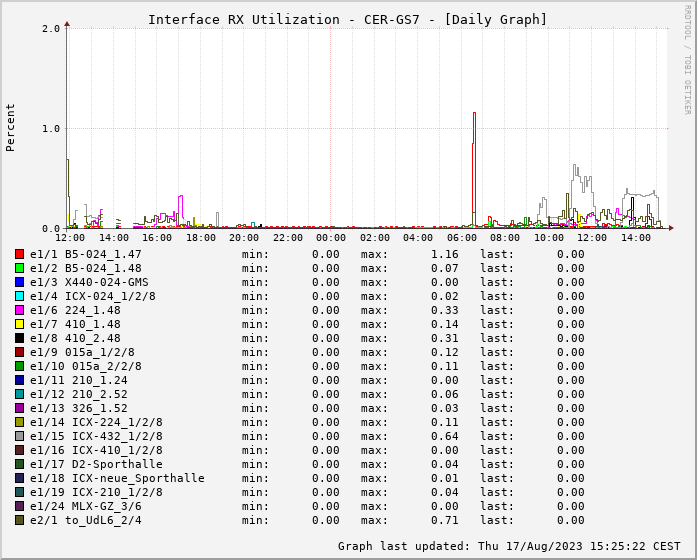This screenshot has width=697, height=560.
Task: Pick the black e1/8 410_2.48 legend swatch
Action: tap(19, 338)
